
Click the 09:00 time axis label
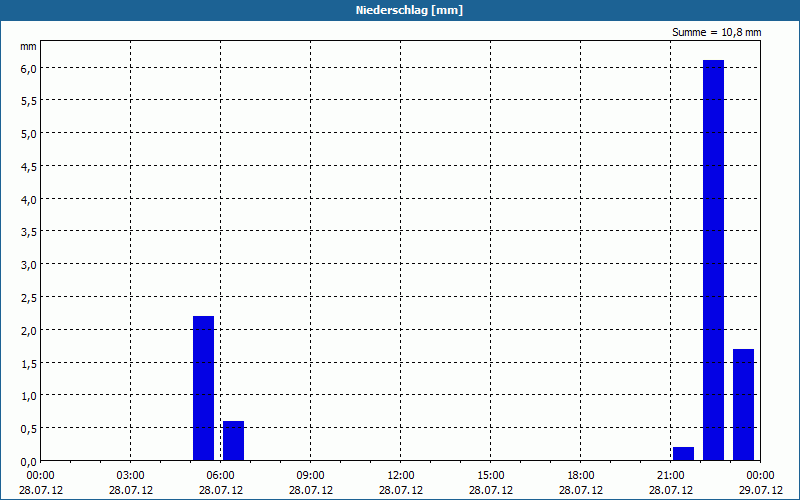(x=310, y=476)
